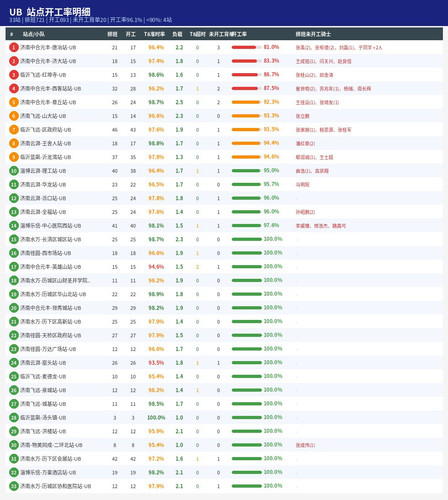Click the orange progress bar beside 92.3%
This screenshot has width=448, height=500.
pyautogui.click(x=247, y=102)
